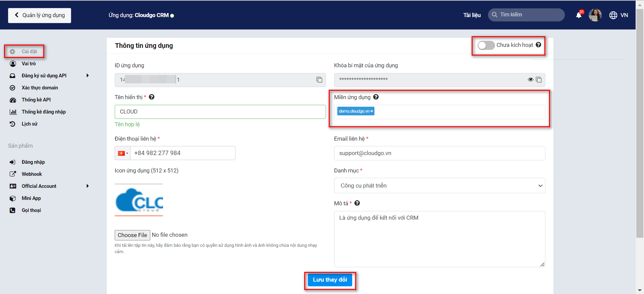Remove the demo.cloudgo.vn domain tag
The width and height of the screenshot is (644, 294).
pos(372,111)
